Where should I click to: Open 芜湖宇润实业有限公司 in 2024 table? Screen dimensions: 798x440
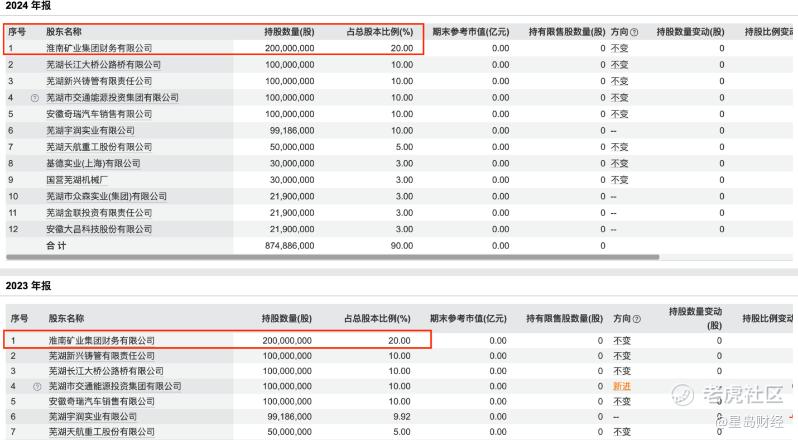click(x=91, y=130)
